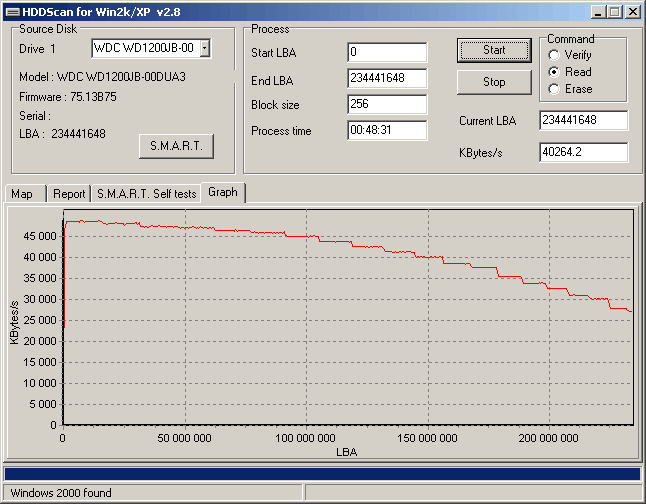Click the Block size field

pos(387,104)
